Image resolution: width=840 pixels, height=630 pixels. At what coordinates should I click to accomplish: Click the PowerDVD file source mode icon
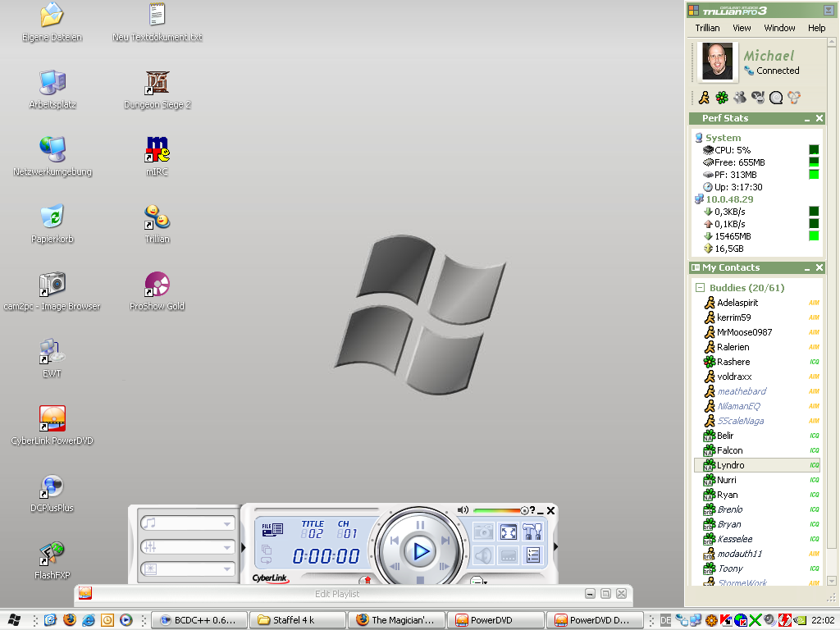pos(272,530)
